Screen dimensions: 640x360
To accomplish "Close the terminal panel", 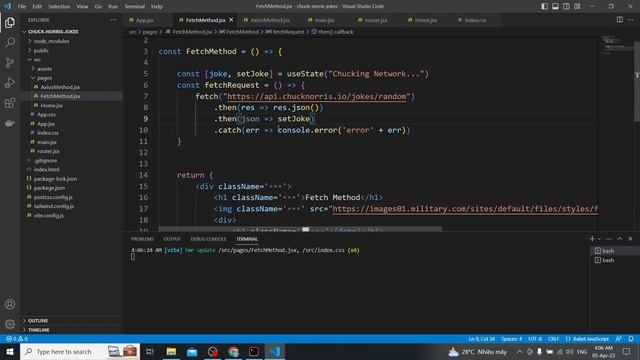I will 630,239.
